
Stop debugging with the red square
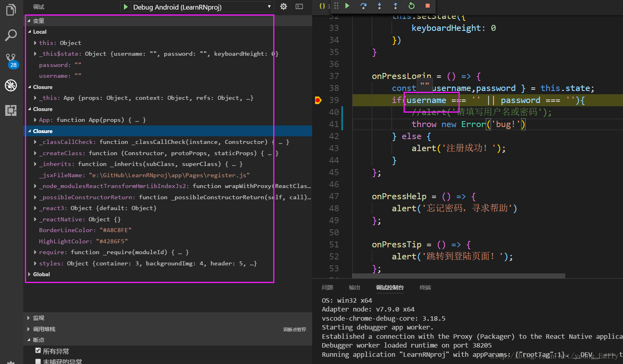click(x=428, y=6)
